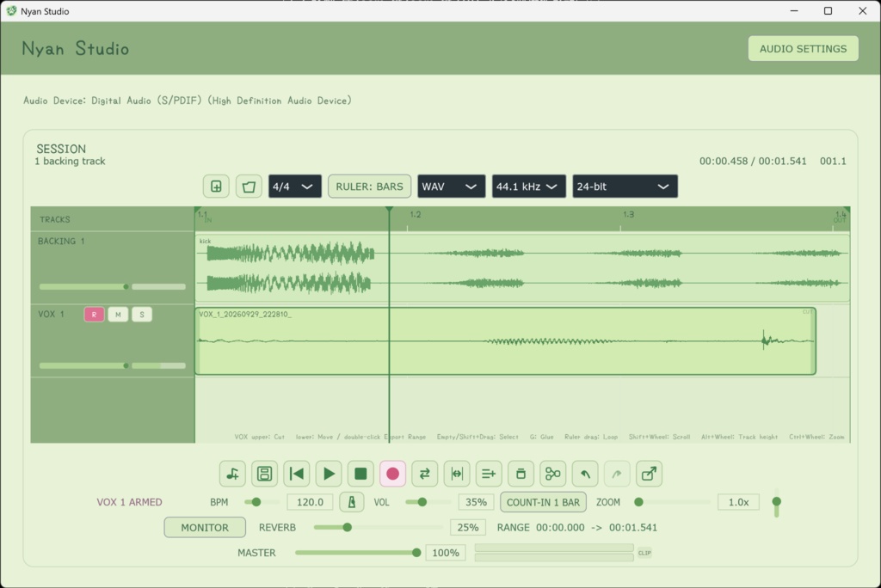
Task: Click the ZOOM slider handle
Action: coord(639,502)
